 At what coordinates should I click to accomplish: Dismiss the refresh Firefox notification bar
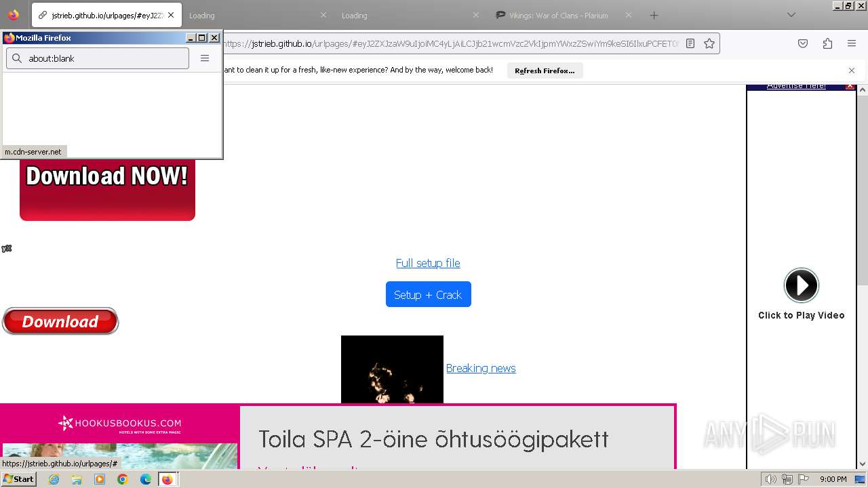click(x=852, y=70)
